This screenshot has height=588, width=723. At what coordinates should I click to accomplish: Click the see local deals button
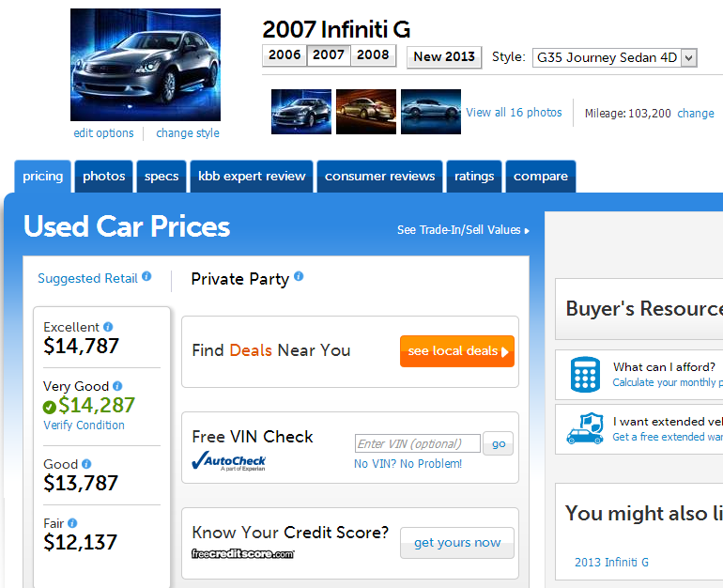[x=457, y=351]
